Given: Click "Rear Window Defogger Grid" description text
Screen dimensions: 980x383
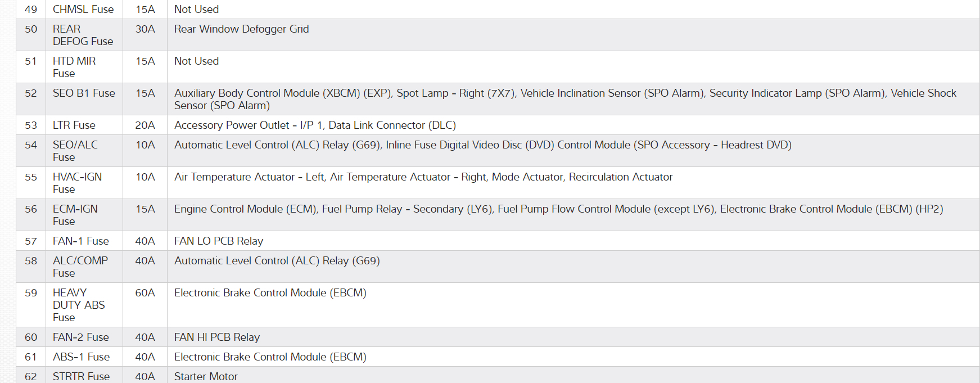Looking at the screenshot, I should [241, 29].
